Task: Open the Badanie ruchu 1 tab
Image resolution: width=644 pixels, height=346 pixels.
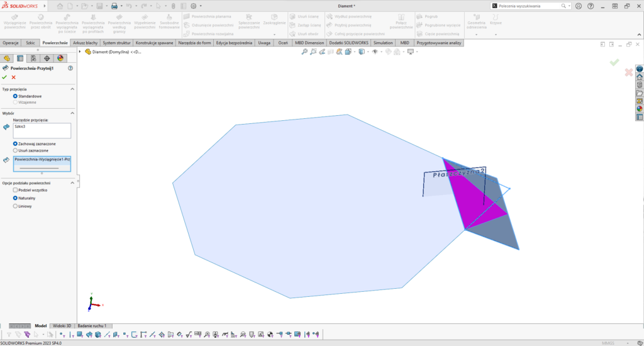Action: [x=92, y=326]
